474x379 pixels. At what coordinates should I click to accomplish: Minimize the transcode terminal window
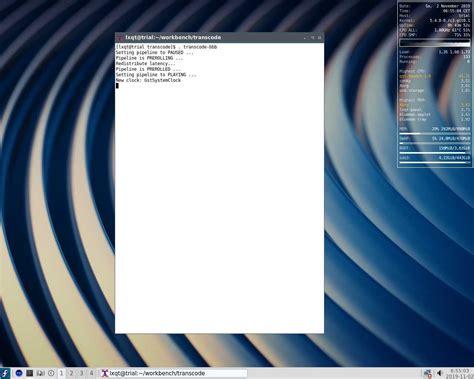(305, 38)
